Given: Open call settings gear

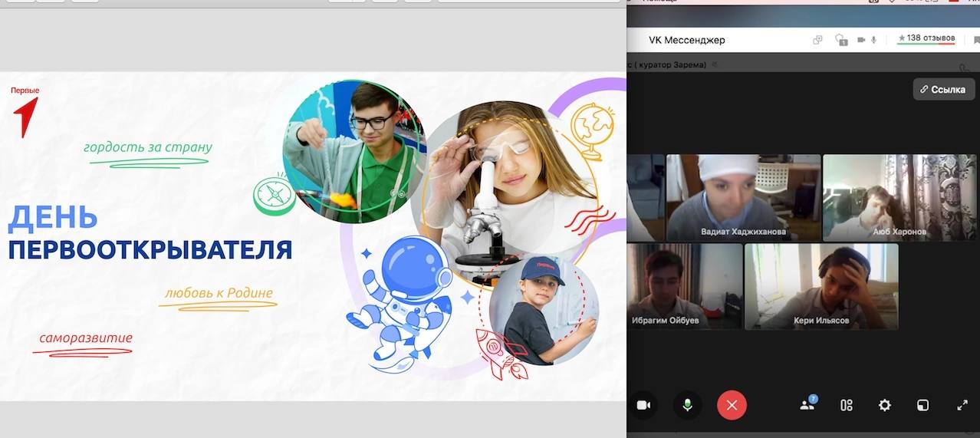Looking at the screenshot, I should click(885, 405).
